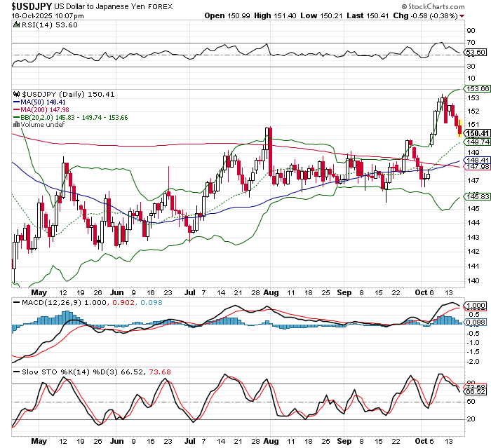Select the blue MA(50) legend line swatch

(x=18, y=101)
